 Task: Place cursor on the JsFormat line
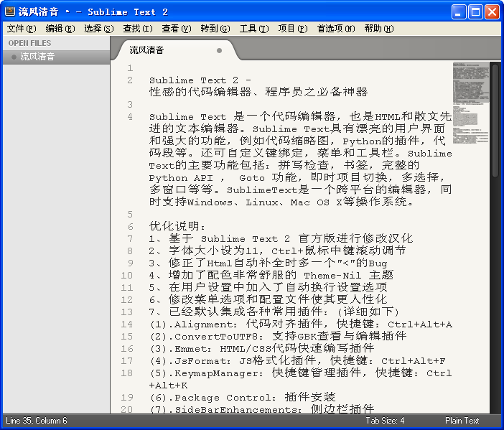[297, 360]
